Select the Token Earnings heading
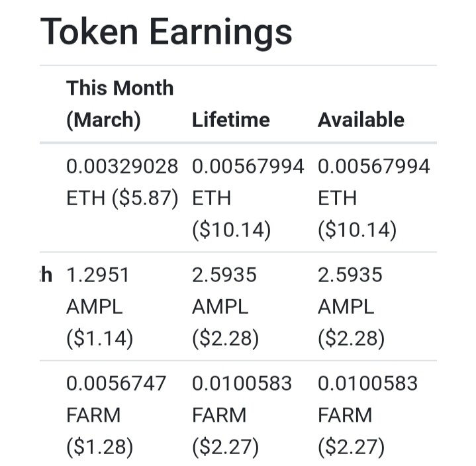476x466 pixels. (166, 32)
